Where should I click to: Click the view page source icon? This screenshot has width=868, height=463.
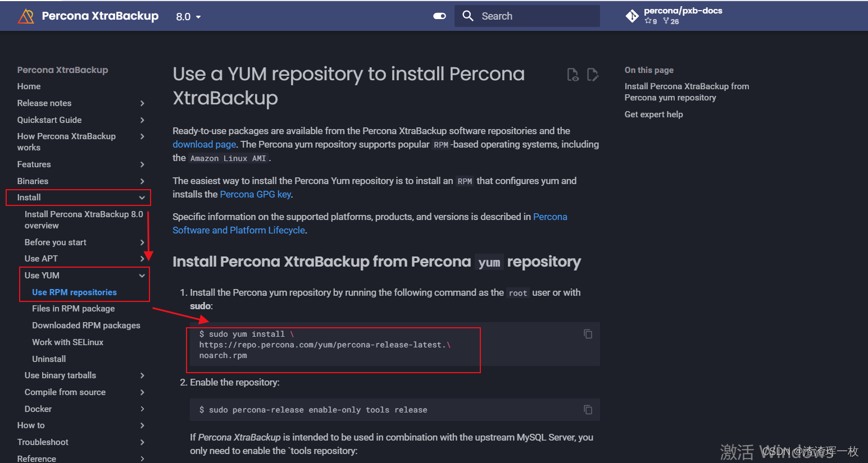coord(572,75)
